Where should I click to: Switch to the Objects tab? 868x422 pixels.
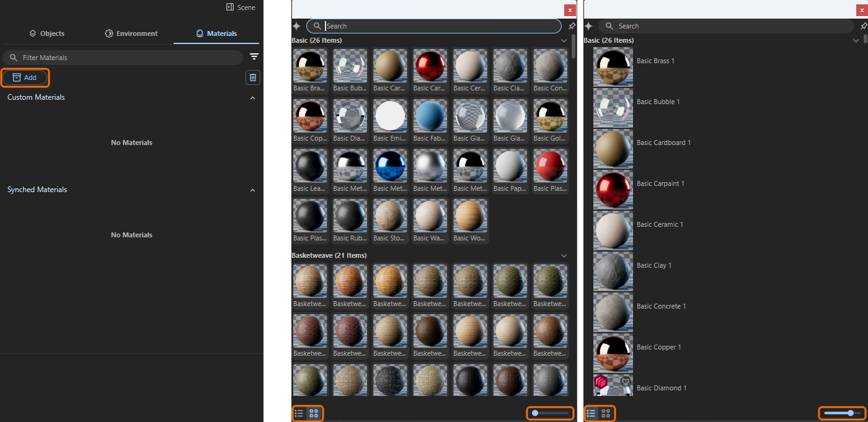tap(46, 33)
